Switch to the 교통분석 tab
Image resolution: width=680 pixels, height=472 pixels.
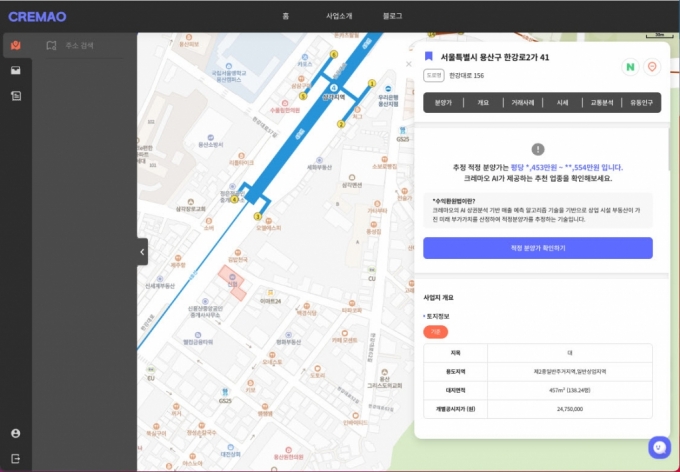click(x=602, y=103)
